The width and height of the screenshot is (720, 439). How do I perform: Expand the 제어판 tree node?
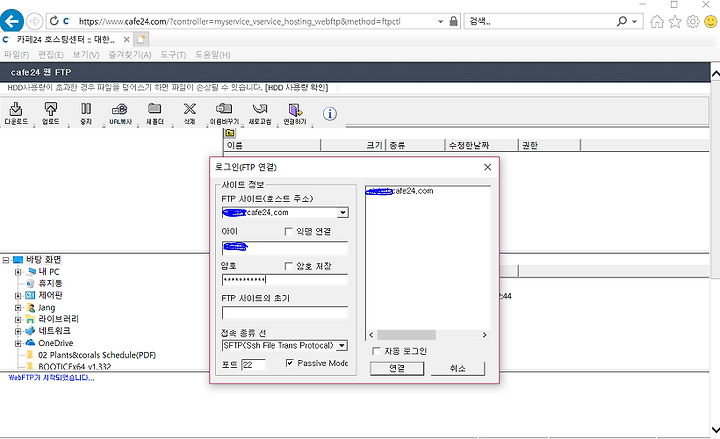point(18,295)
